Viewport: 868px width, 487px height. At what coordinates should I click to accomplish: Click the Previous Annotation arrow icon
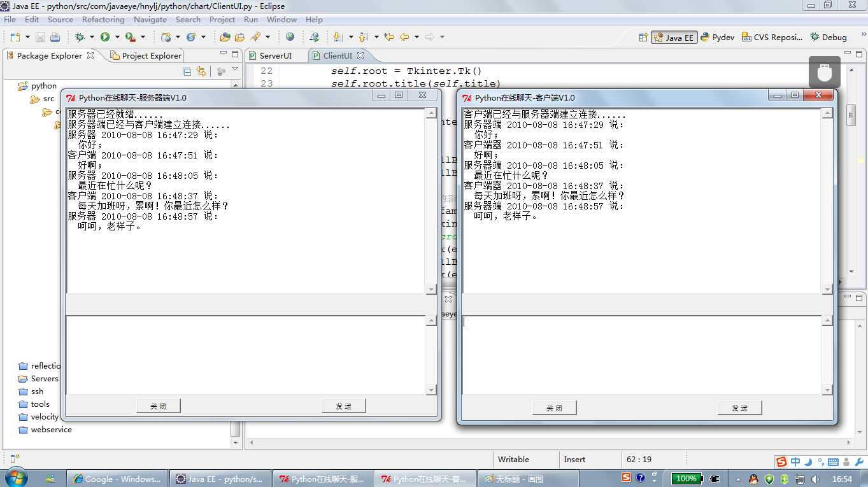coord(364,38)
